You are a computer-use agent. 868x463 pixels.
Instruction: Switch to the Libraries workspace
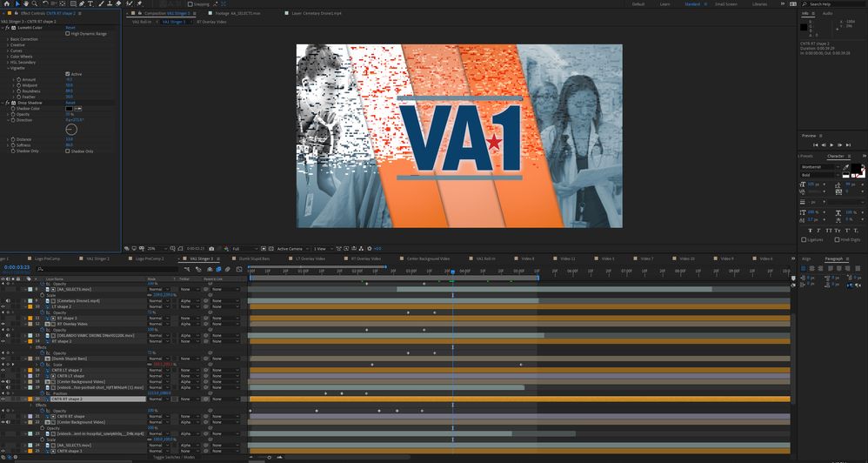click(759, 3)
